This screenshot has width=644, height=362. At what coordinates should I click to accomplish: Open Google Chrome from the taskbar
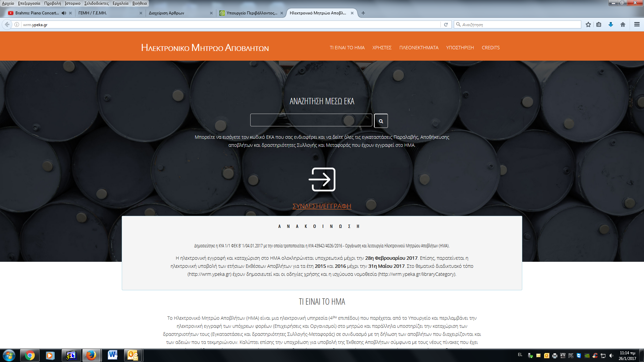click(x=30, y=355)
